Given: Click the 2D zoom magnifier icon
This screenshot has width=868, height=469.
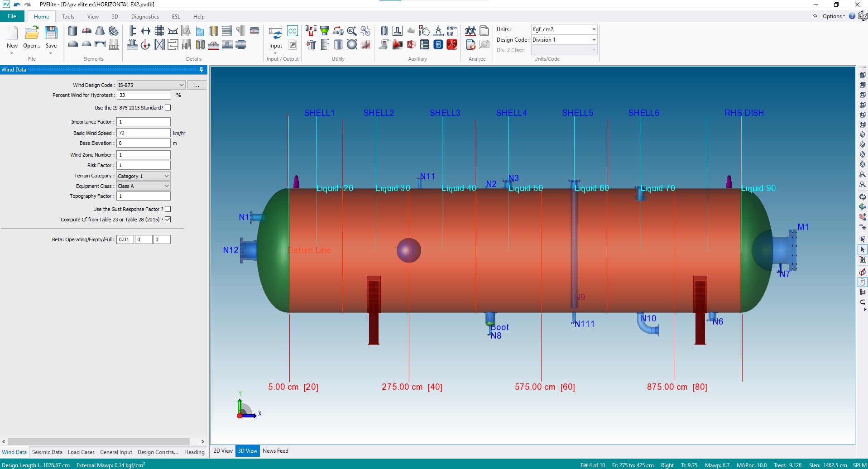Looking at the screenshot, I should pyautogui.click(x=352, y=31).
